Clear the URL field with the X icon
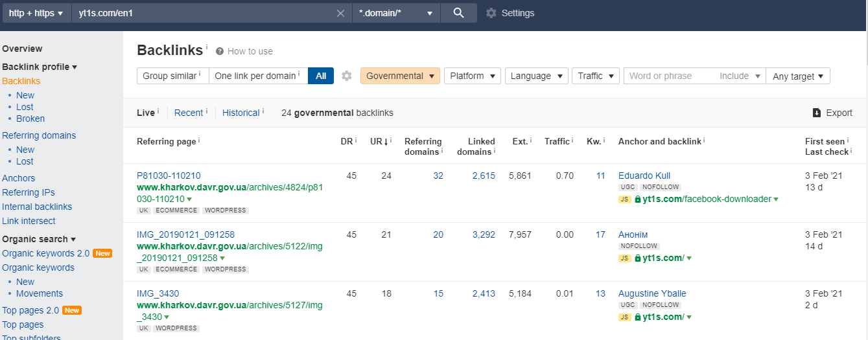868x340 pixels. (x=340, y=13)
